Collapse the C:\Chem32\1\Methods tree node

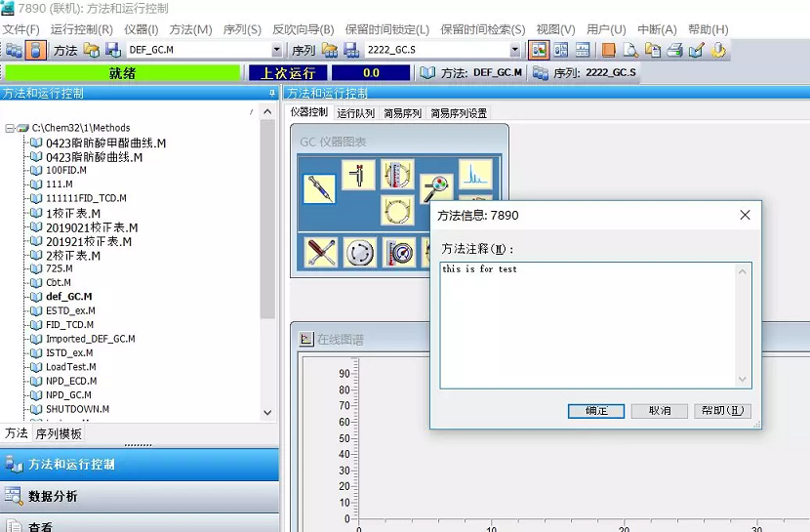pos(10,128)
